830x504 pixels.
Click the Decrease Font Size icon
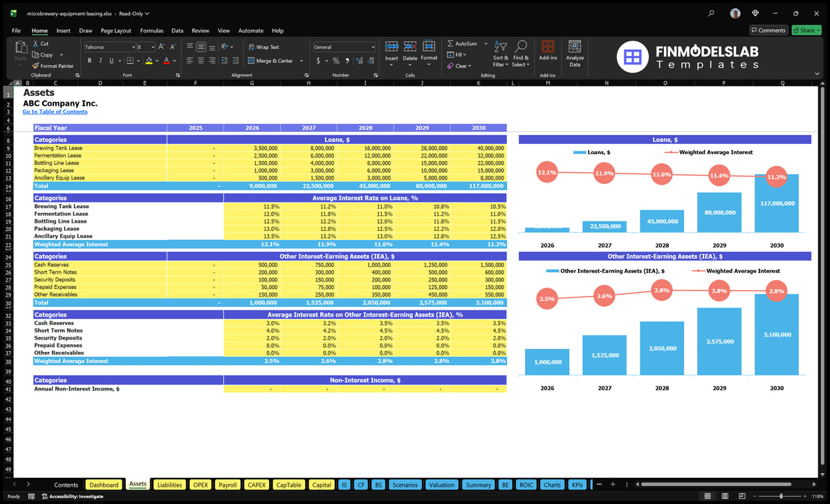(x=173, y=47)
